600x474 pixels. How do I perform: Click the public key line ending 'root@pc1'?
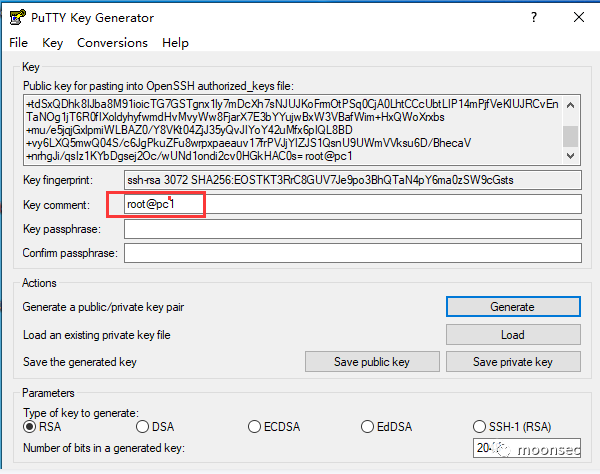point(189,156)
